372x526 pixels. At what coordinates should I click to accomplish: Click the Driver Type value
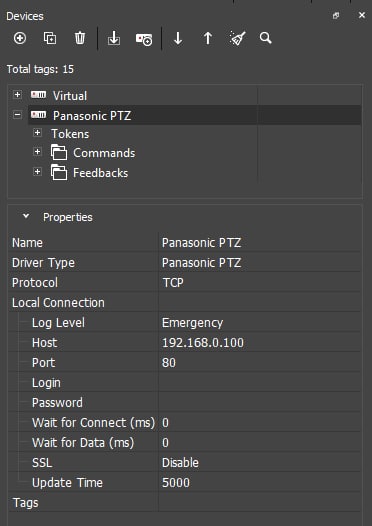point(260,263)
